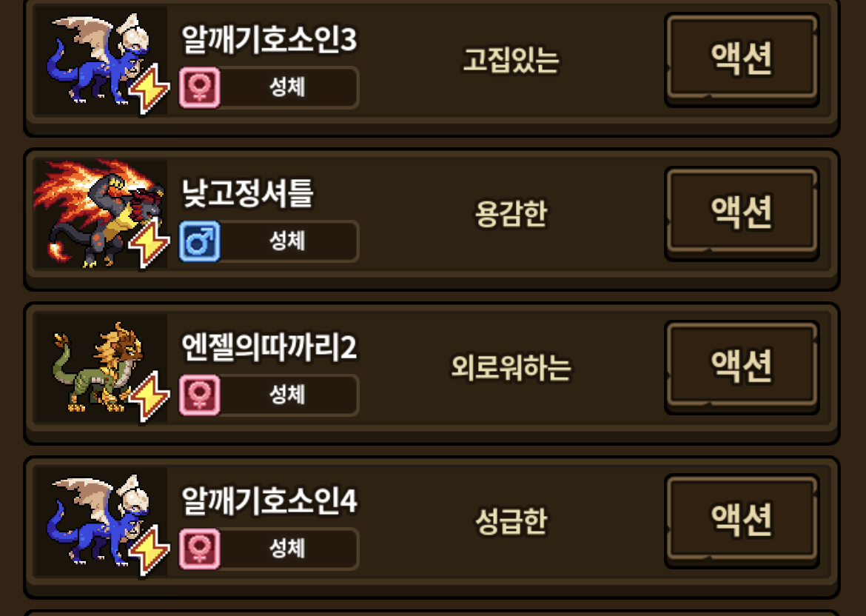866x616 pixels.
Task: Open the 액션 menu for 낯고정셔틀
Action: [741, 212]
